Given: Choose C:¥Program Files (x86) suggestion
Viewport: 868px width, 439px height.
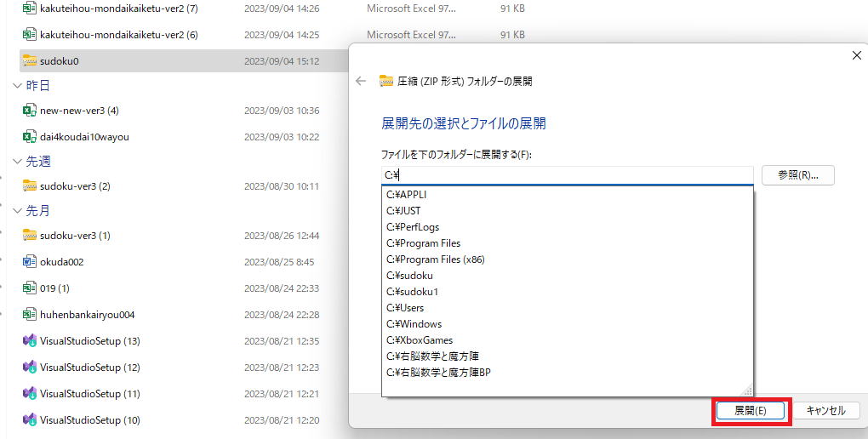Looking at the screenshot, I should [568, 259].
